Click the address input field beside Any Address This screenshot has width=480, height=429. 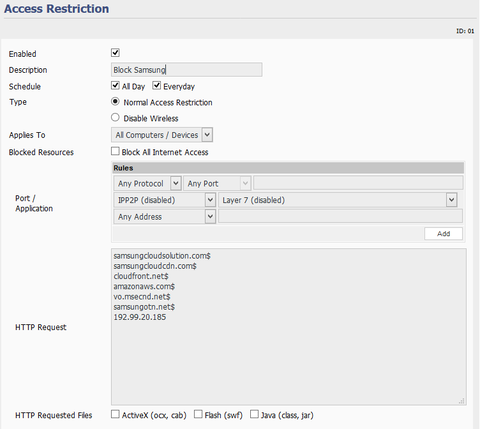tap(340, 216)
